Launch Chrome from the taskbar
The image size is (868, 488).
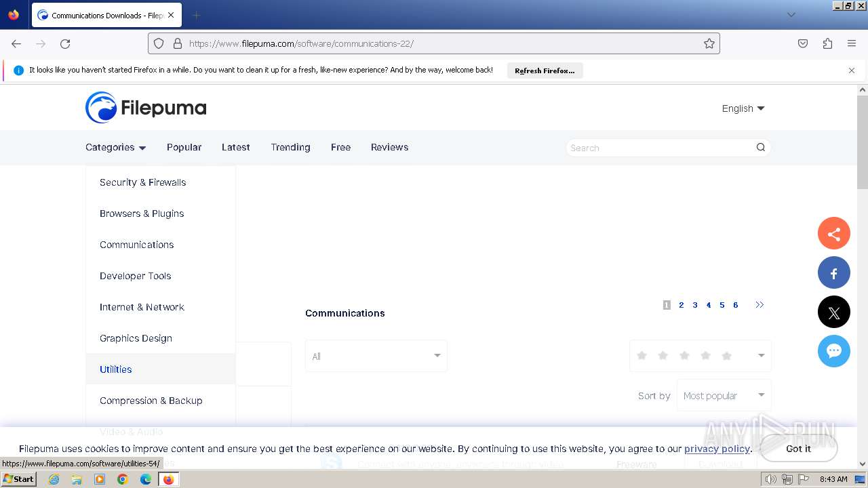click(123, 479)
